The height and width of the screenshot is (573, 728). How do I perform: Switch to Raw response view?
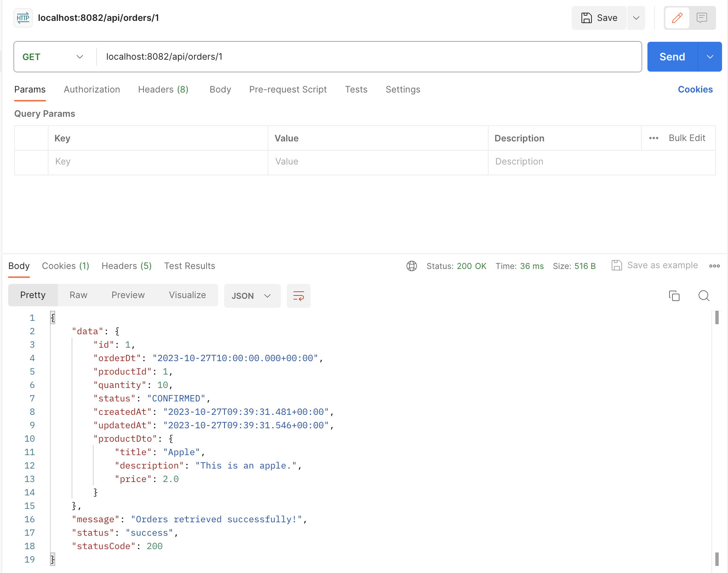coord(78,295)
